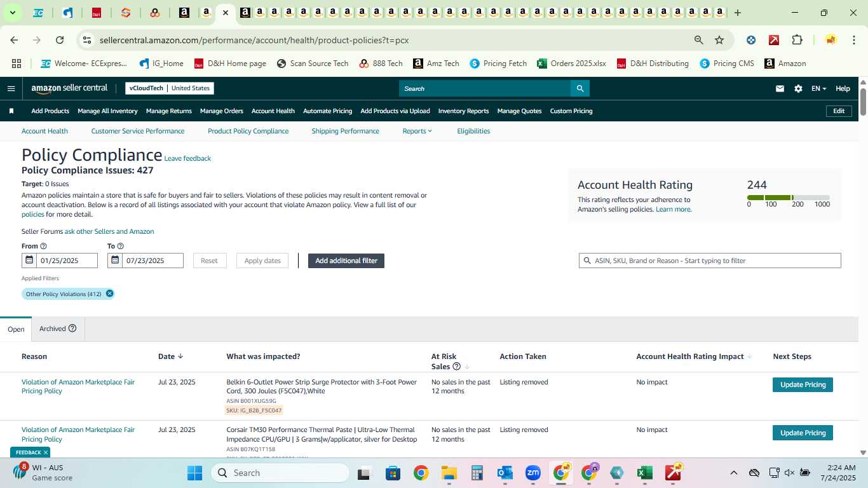Click the red arrow extension icon
This screenshot has width=868, height=488.
[x=774, y=40]
